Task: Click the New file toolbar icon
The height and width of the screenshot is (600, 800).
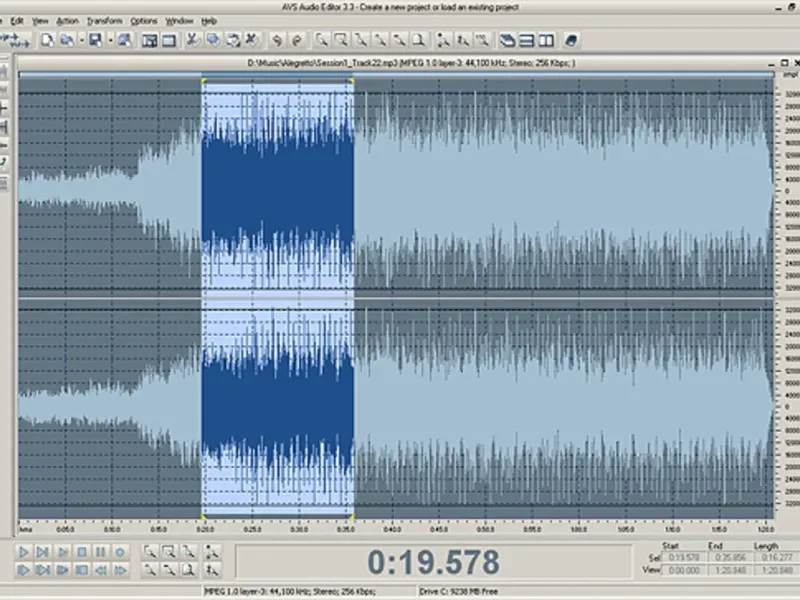Action: coord(47,40)
